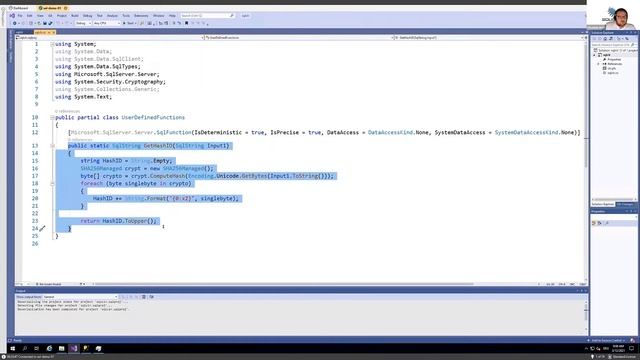640x360 pixels.
Task: Open File Explorer from the taskbar
Action: click(62, 349)
